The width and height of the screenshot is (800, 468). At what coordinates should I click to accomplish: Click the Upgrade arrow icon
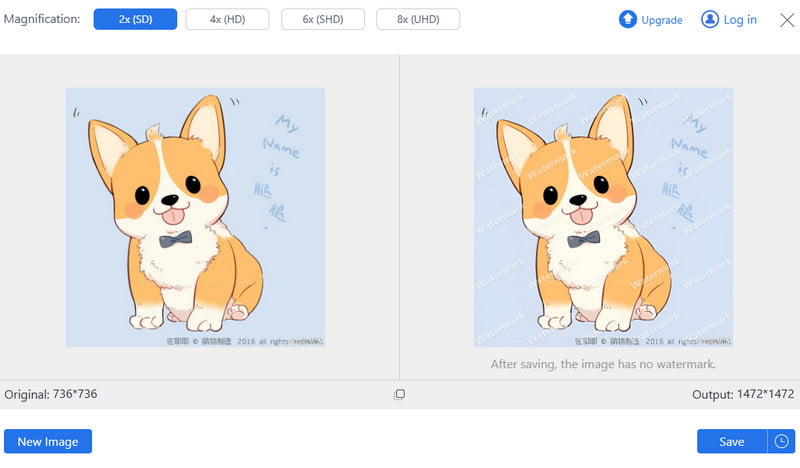coord(628,19)
